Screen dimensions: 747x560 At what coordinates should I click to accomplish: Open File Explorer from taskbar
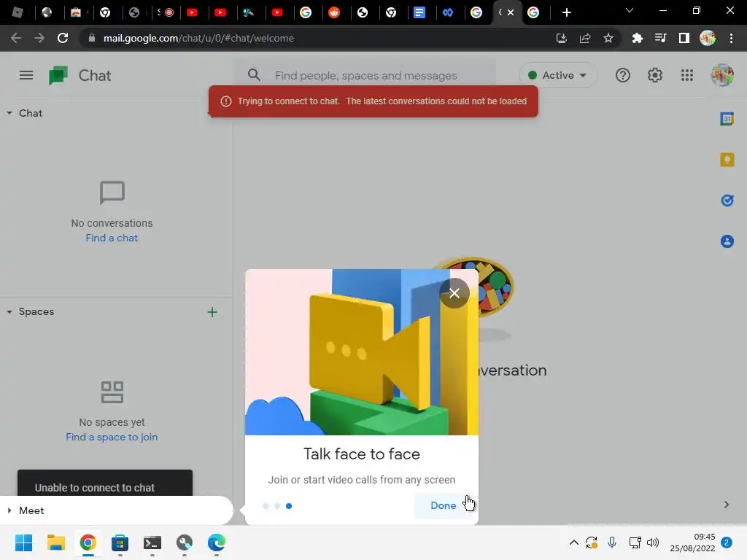(55, 542)
